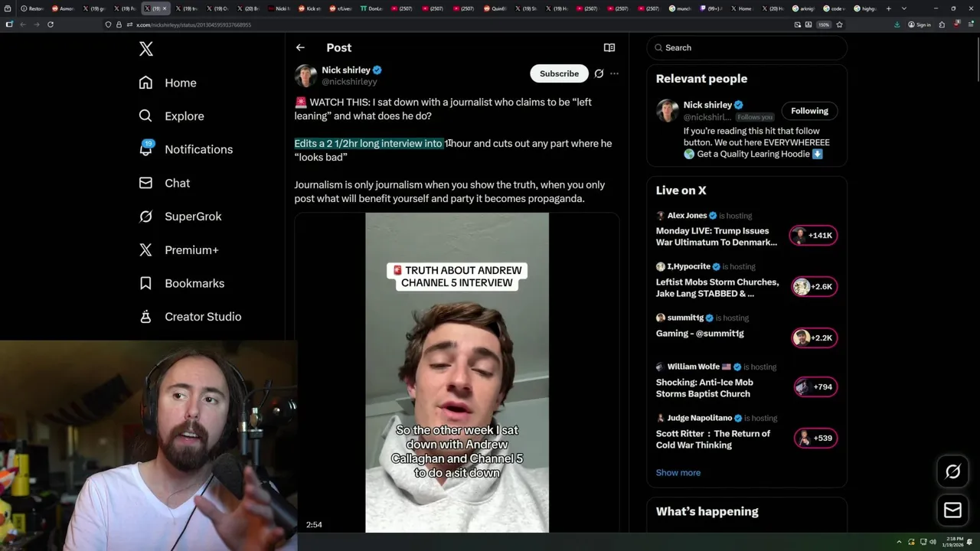Join summit1g Gaming live +2.2K
980x551 pixels.
(814, 338)
